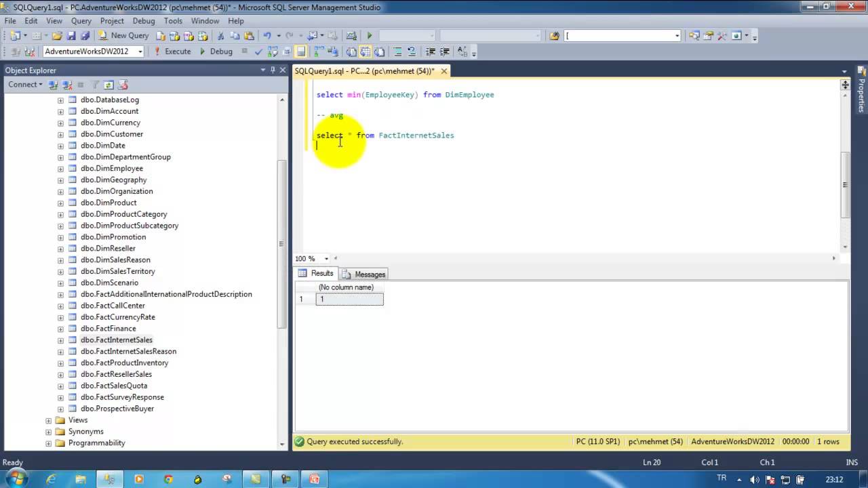Expand the Programmability folder node
This screenshot has width=868, height=488.
[48, 443]
